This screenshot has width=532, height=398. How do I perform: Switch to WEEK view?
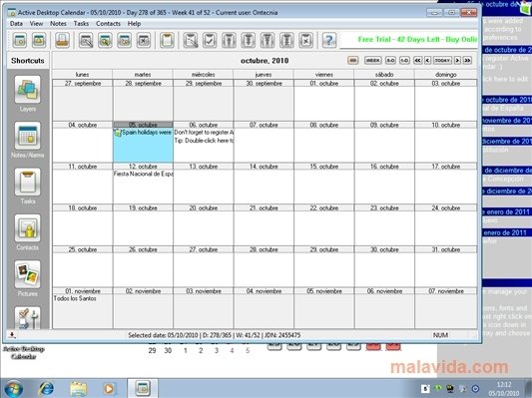[372, 60]
